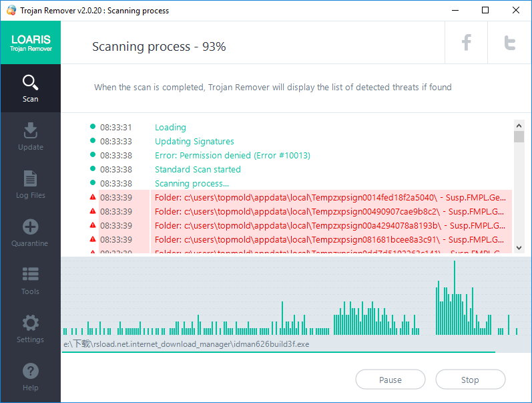Click the Facebook share icon
Screen dimensions: 532x403
point(466,43)
